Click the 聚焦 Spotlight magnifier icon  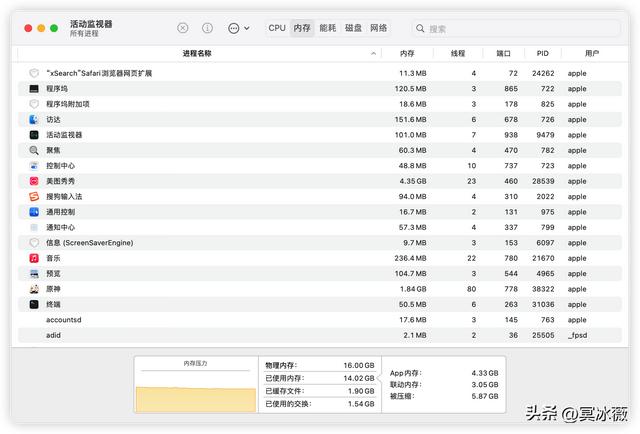click(34, 150)
